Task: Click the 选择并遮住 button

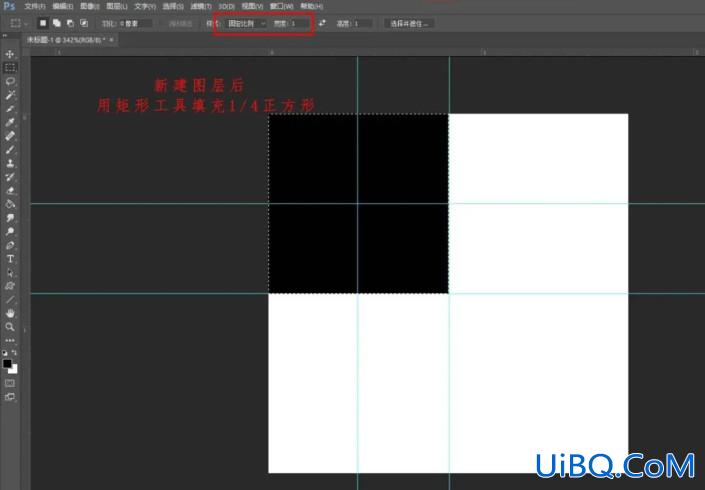Action: 409,23
